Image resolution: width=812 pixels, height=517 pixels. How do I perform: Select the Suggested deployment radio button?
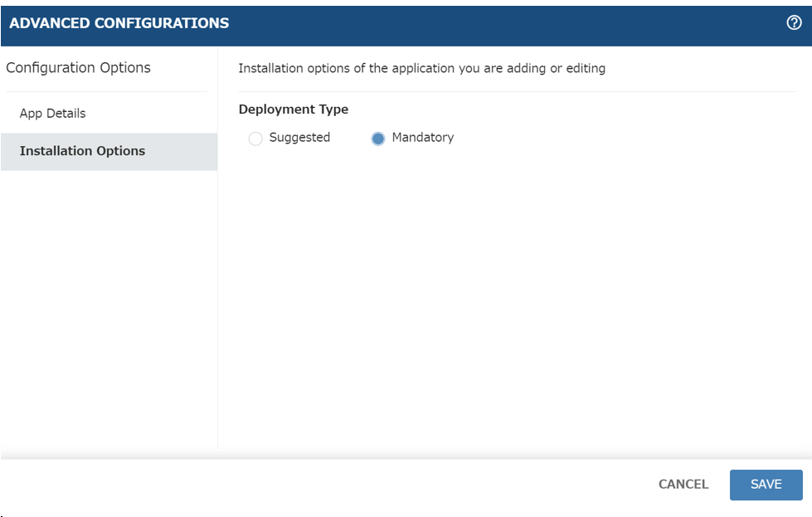[x=255, y=139]
